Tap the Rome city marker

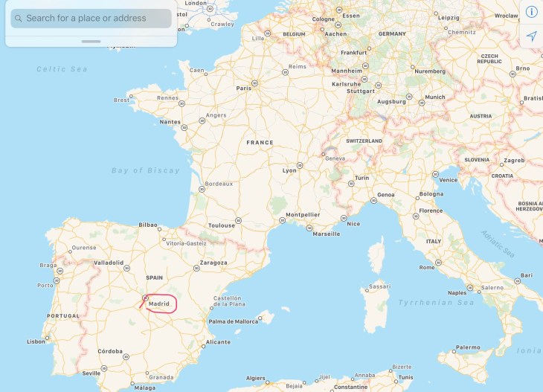coord(438,263)
